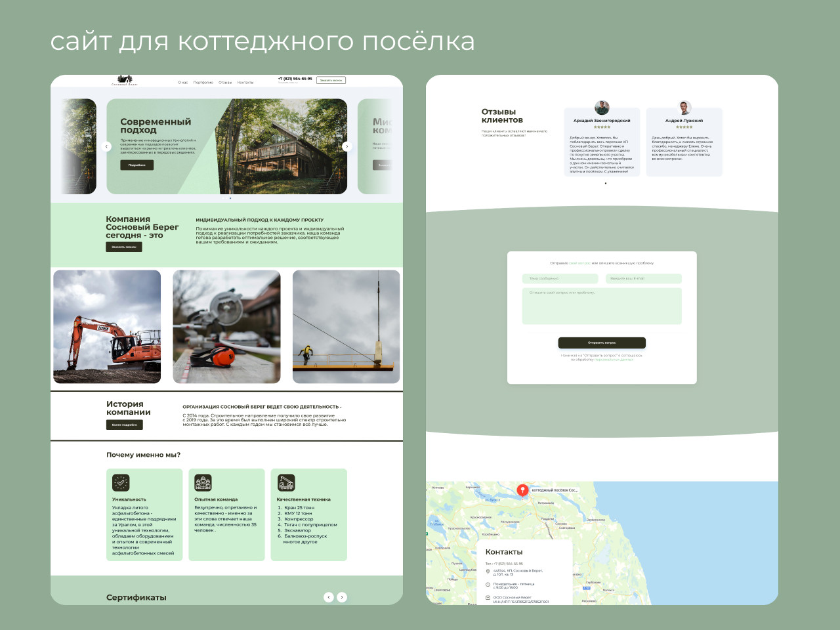The width and height of the screenshot is (840, 630).
Task: Click the 'Контакты' heading on map card
Action: [x=504, y=552]
